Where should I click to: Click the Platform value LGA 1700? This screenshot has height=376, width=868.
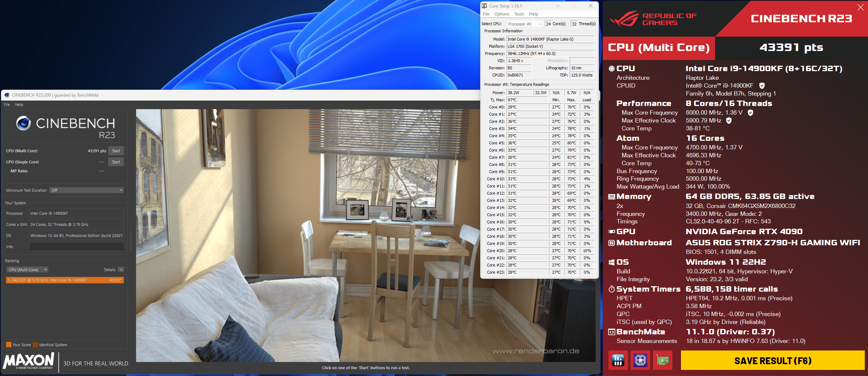click(550, 46)
